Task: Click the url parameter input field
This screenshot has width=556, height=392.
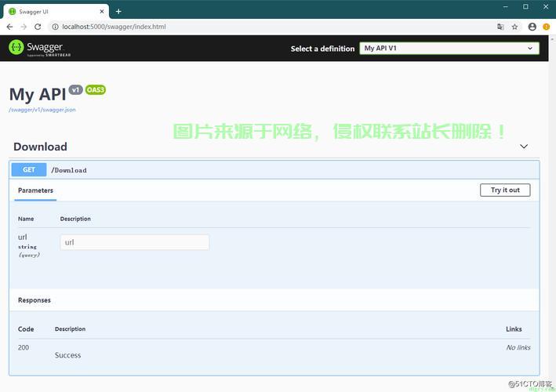Action: [x=135, y=242]
